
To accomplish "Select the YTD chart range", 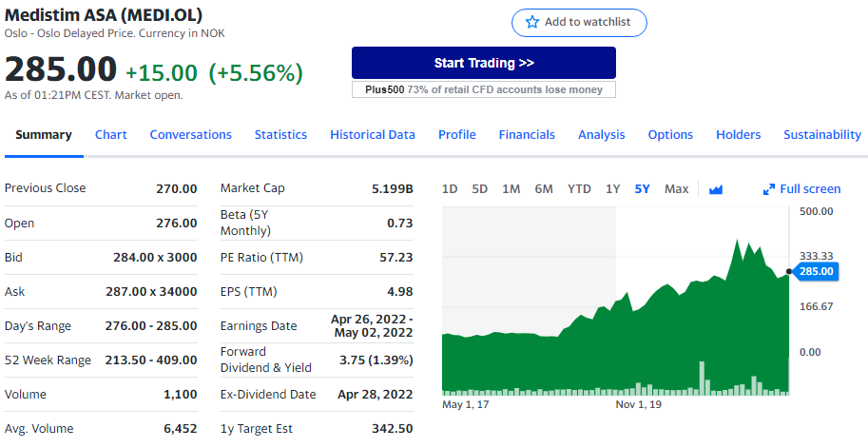I will [579, 189].
